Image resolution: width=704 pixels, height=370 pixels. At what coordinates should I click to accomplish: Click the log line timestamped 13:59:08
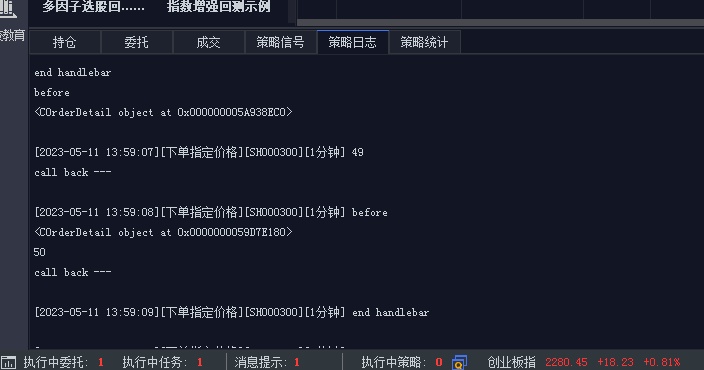[x=211, y=212]
